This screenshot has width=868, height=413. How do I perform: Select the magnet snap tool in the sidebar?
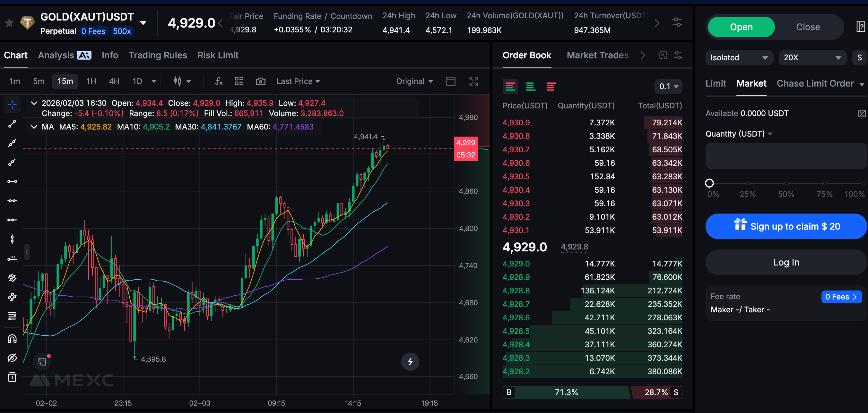click(12, 339)
